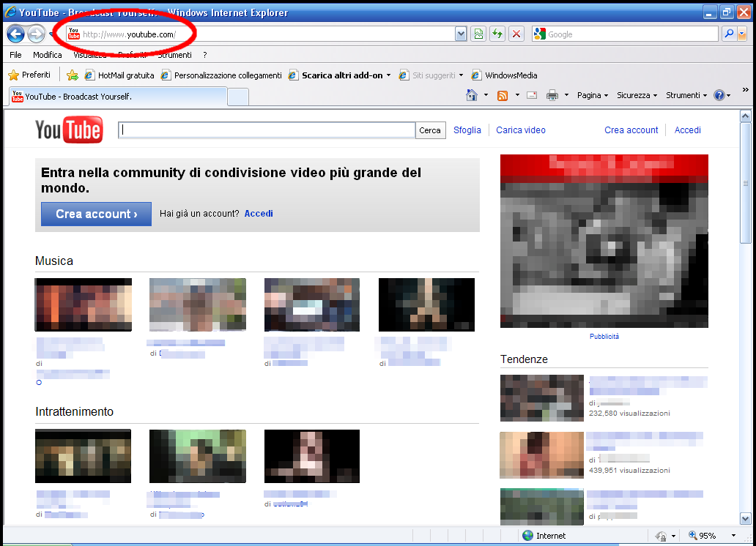Click the Pubblicità link under ad
The height and width of the screenshot is (546, 756).
click(x=604, y=337)
